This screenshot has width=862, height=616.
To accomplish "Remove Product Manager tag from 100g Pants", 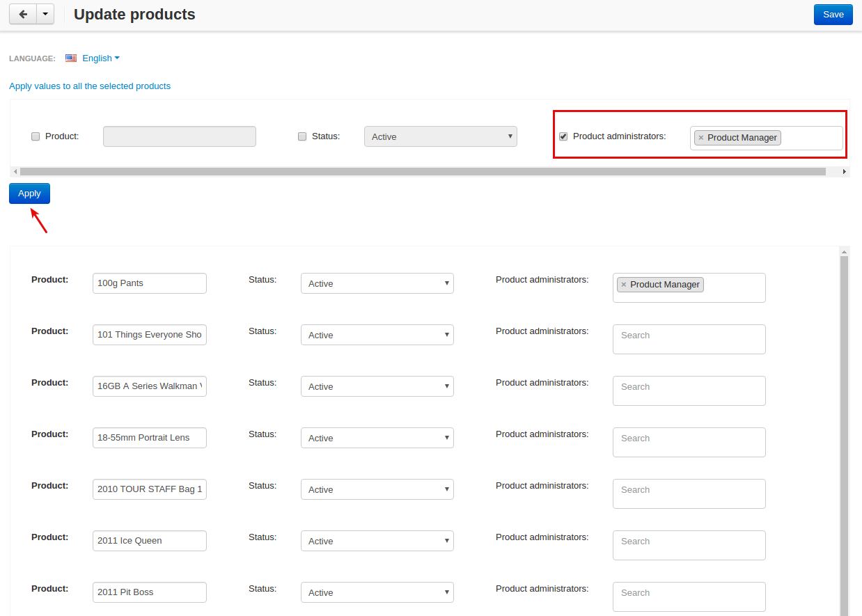I will pyautogui.click(x=624, y=285).
